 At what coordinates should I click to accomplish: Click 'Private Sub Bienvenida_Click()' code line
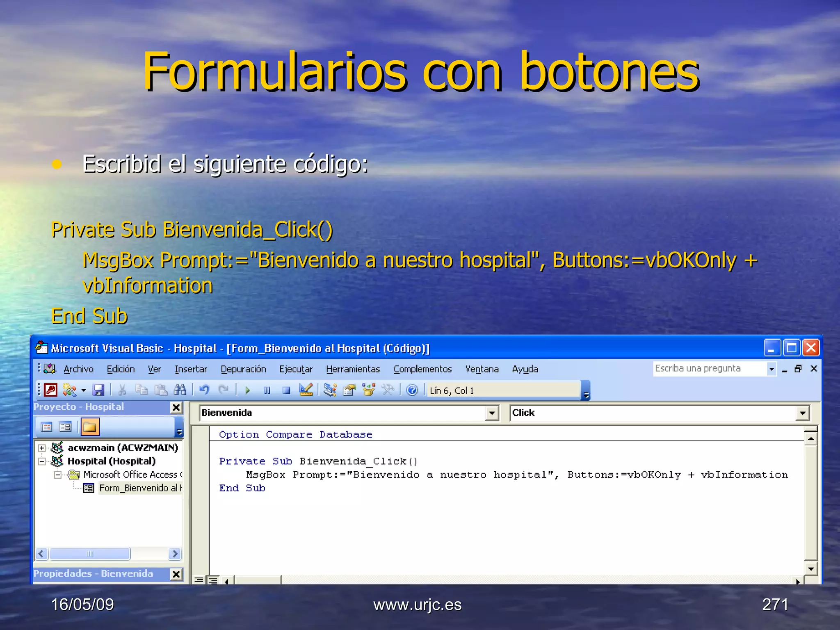click(318, 461)
